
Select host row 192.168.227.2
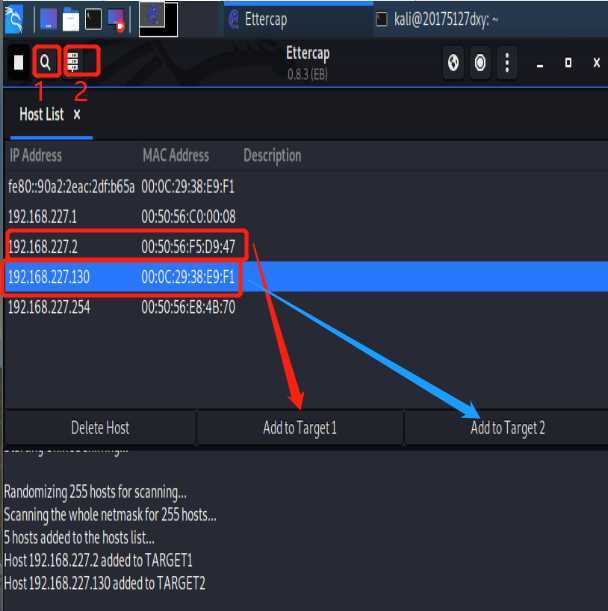point(306,247)
